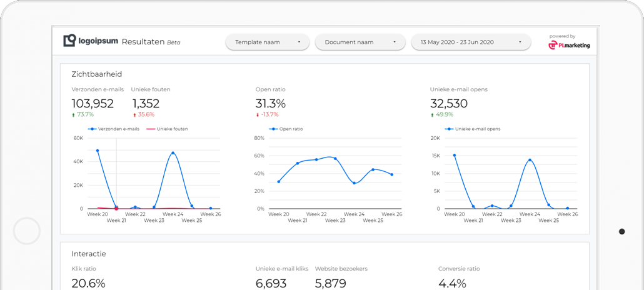Viewport: 644px width, 290px height.
Task: Click the Conversie ratio label
Action: coord(459,269)
